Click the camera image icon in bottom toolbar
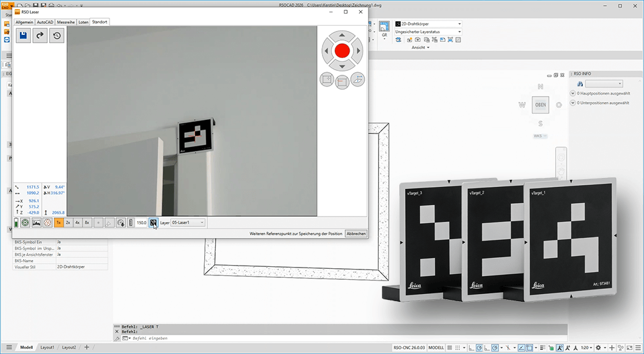The width and height of the screenshot is (644, 354). [x=36, y=222]
